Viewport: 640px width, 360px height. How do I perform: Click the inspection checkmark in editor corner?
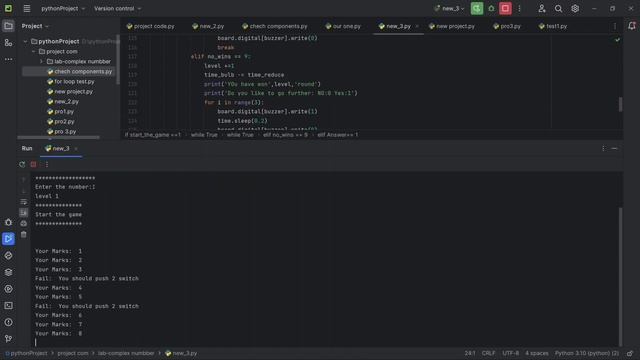click(x=618, y=40)
